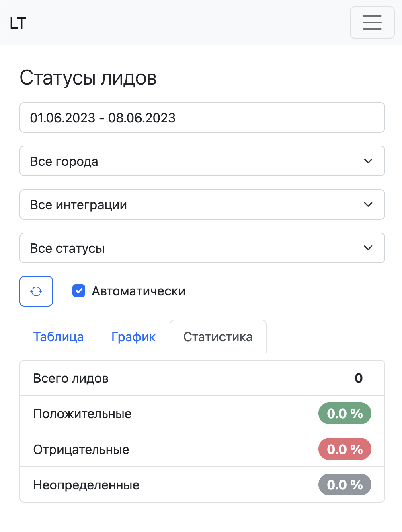
Task: Click the green Положительные percentage badge
Action: click(x=345, y=413)
